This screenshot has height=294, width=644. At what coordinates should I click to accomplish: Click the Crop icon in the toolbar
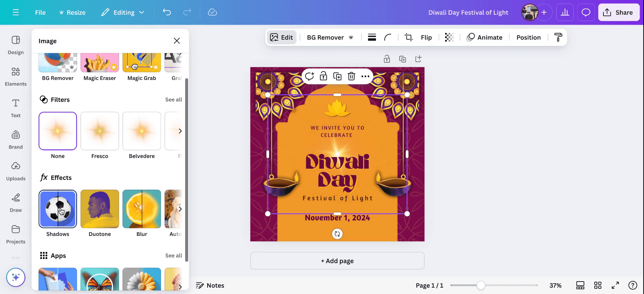(408, 37)
